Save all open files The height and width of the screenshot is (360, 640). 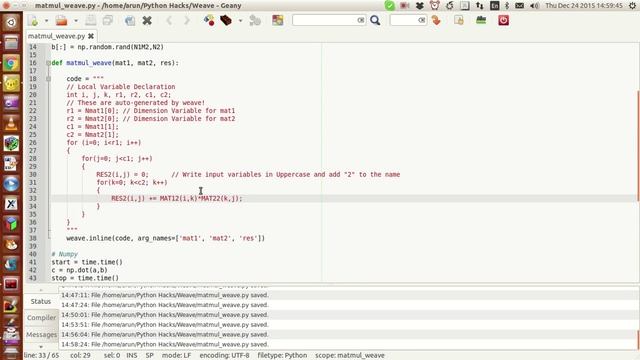(x=108, y=20)
